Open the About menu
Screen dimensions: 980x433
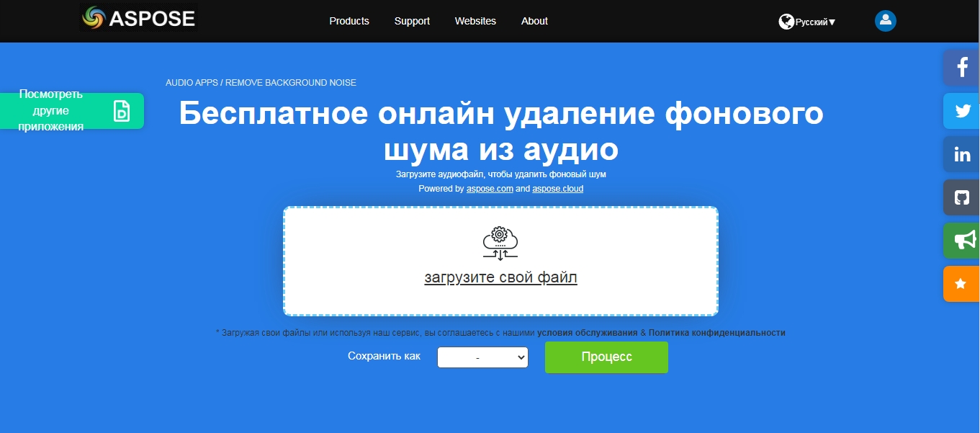click(x=534, y=21)
